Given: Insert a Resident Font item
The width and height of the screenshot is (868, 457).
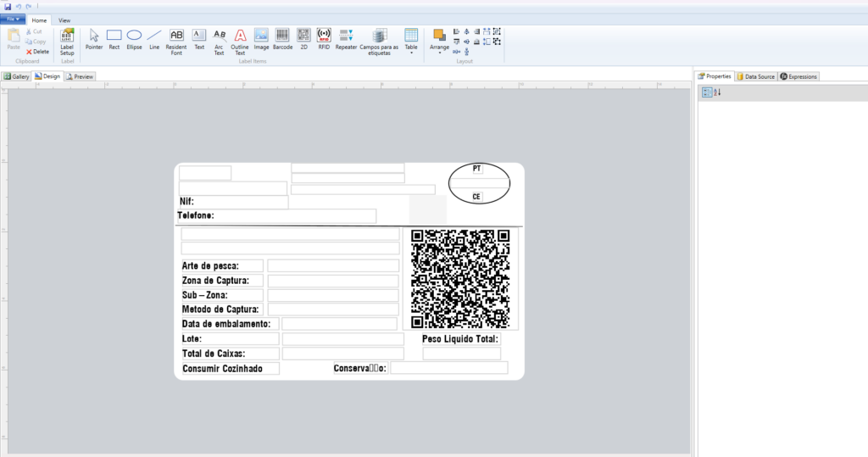Looking at the screenshot, I should (x=176, y=42).
